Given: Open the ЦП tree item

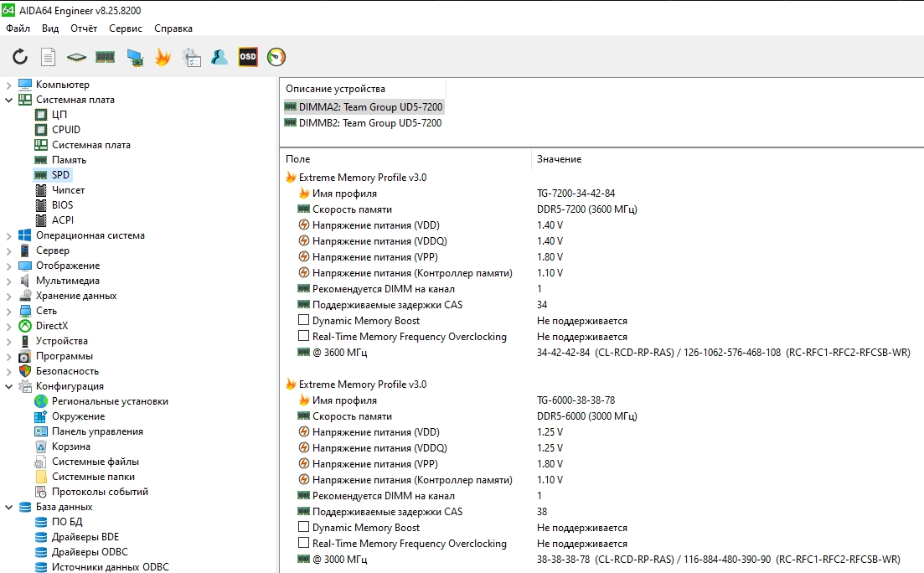Looking at the screenshot, I should 59,115.
